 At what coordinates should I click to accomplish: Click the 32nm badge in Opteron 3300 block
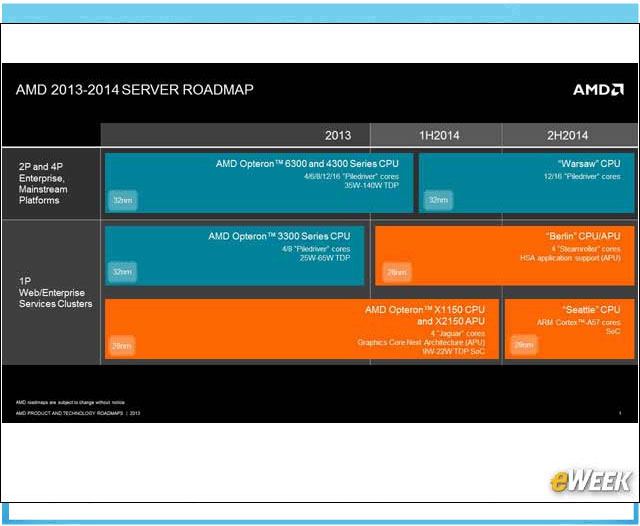[x=122, y=271]
